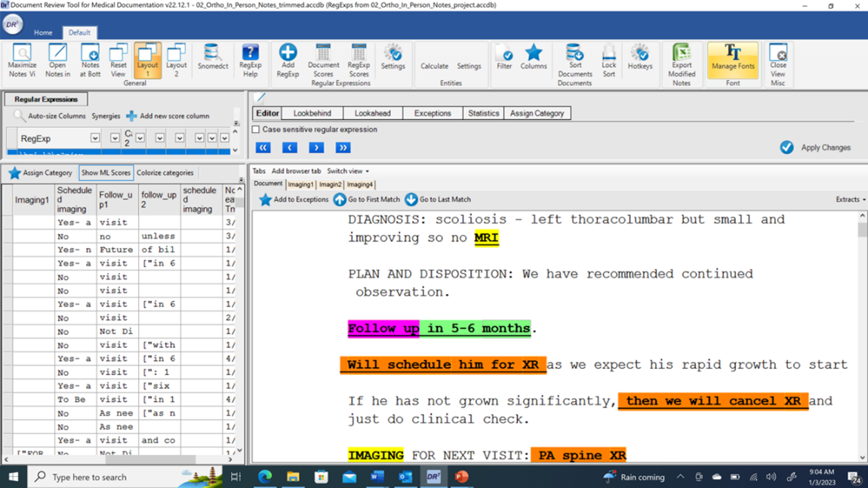The width and height of the screenshot is (868, 488).
Task: Jump to the last match arrow icon
Action: 411,199
